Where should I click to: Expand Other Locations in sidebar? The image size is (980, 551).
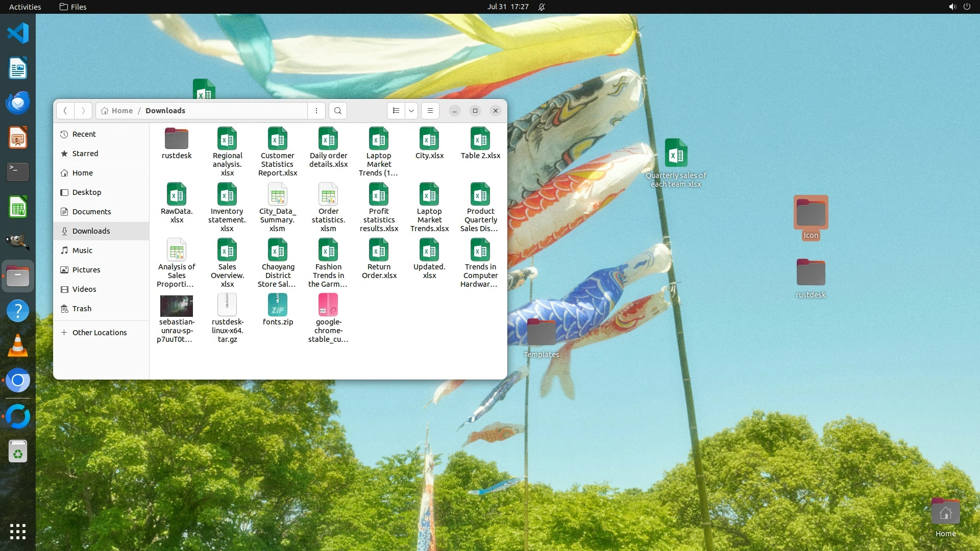99,333
